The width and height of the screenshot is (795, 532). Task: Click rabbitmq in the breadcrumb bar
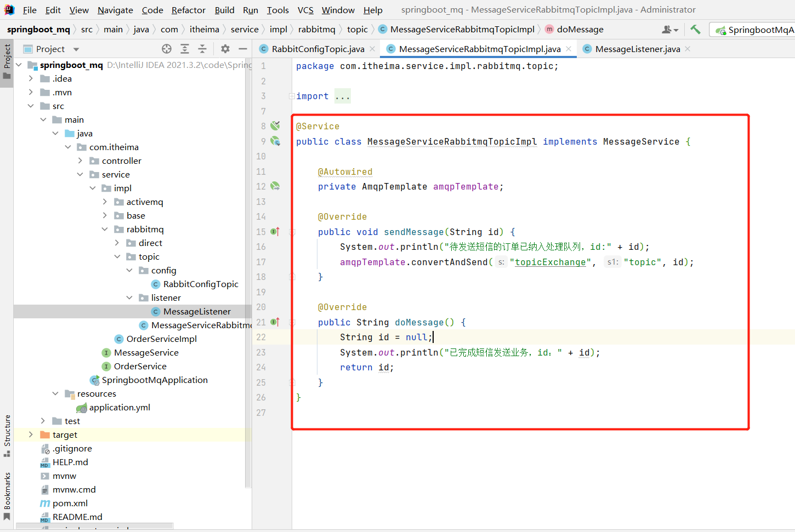click(317, 30)
